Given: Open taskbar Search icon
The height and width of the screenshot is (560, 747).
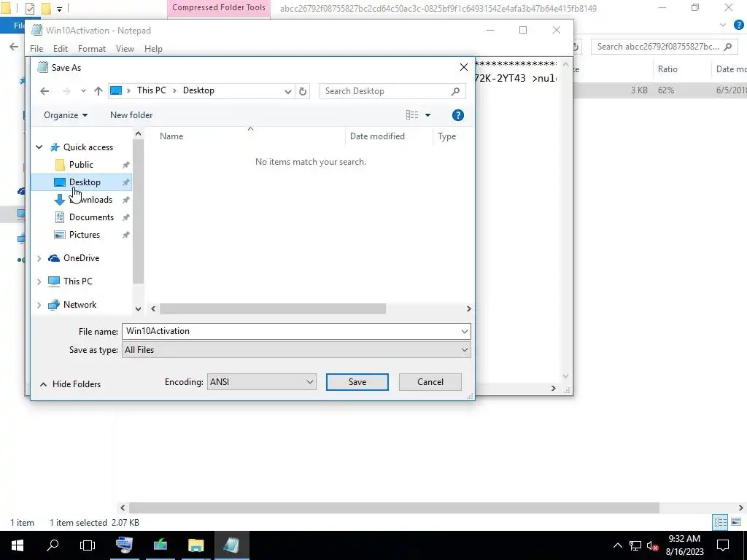Looking at the screenshot, I should tap(53, 545).
